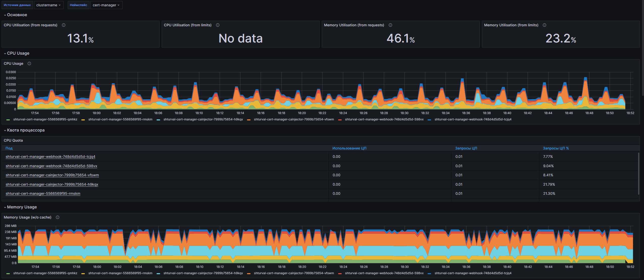The image size is (644, 280).
Task: Sort table by Запросы ЦП % column
Action: click(x=556, y=148)
